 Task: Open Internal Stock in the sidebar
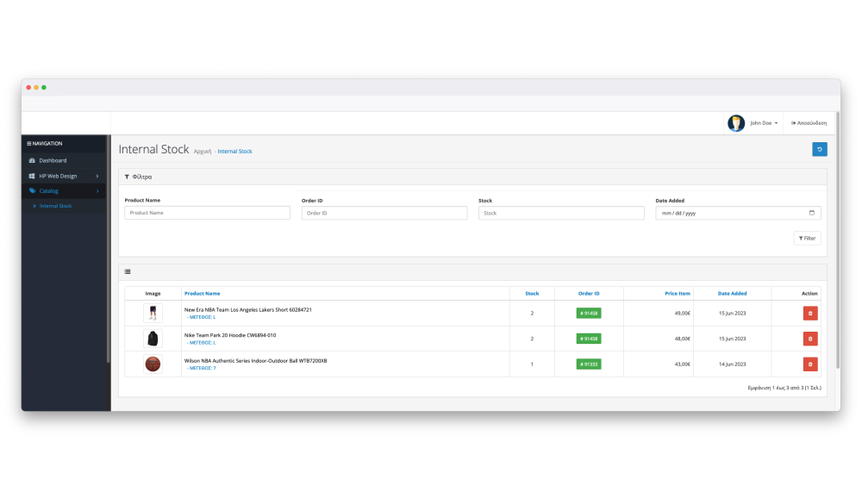click(55, 206)
